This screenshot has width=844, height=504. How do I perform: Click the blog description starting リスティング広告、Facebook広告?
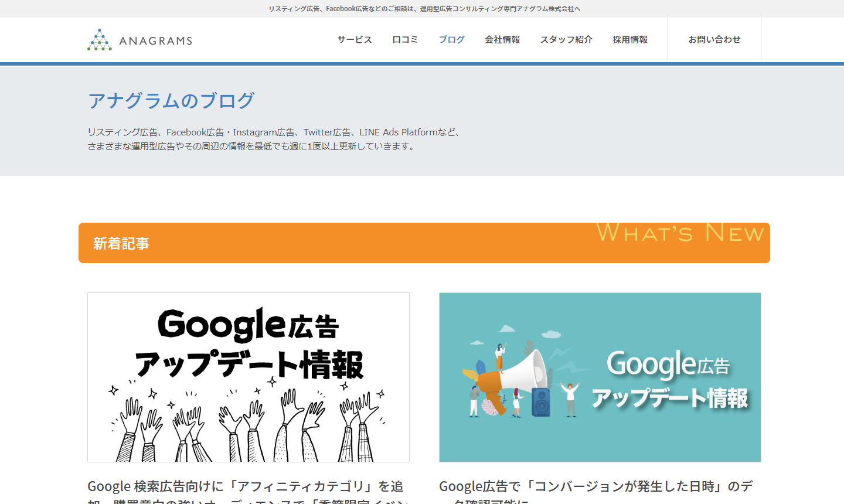point(275,139)
